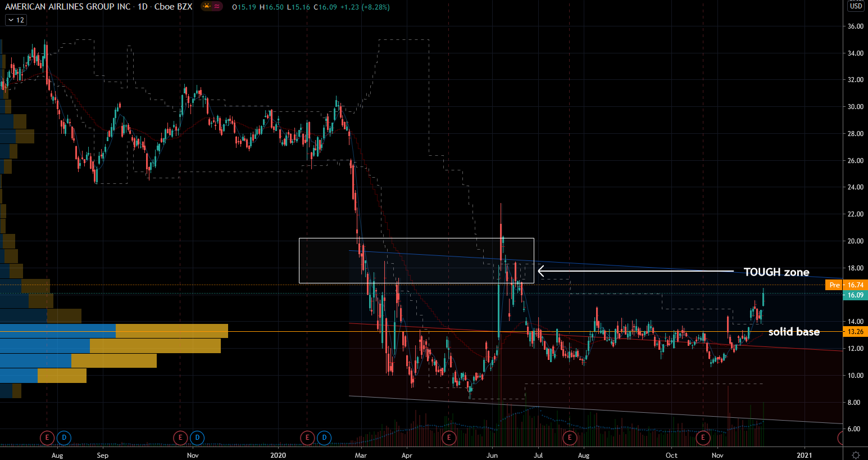
Task: Click the 12.00 price axis label
Action: (855, 349)
